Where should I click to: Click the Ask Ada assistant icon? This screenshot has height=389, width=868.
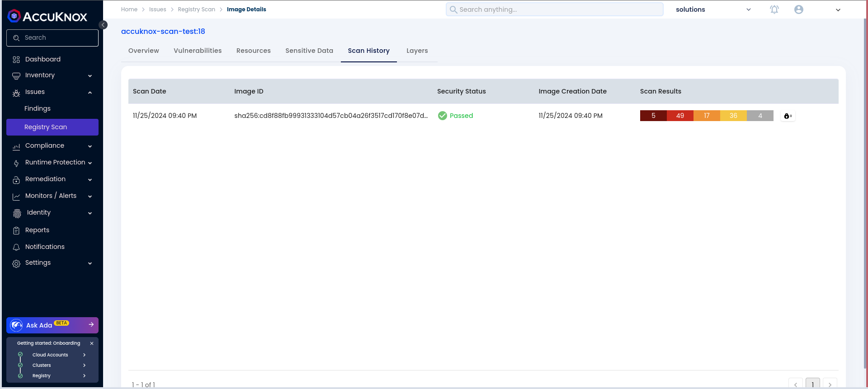[x=17, y=325]
